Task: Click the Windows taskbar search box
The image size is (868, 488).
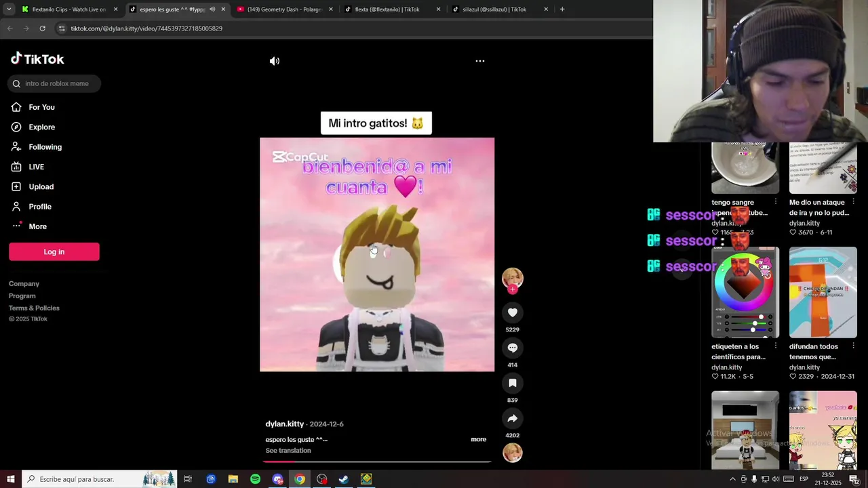Action: [100, 479]
